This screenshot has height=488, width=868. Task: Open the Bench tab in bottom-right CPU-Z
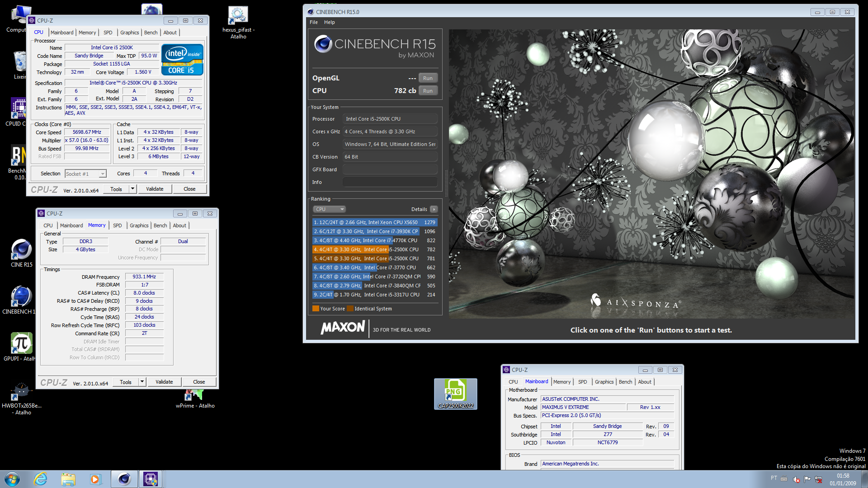(625, 382)
